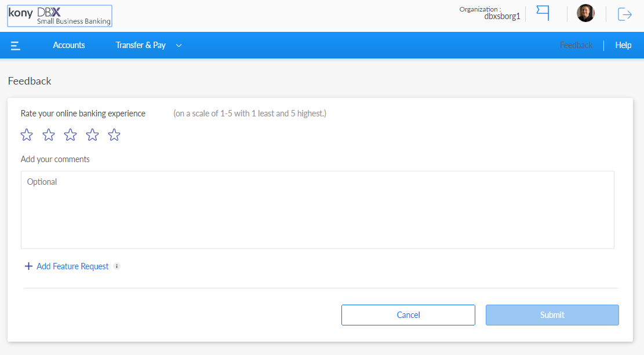644x355 pixels.
Task: Rate experience with the first star
Action: (x=27, y=135)
